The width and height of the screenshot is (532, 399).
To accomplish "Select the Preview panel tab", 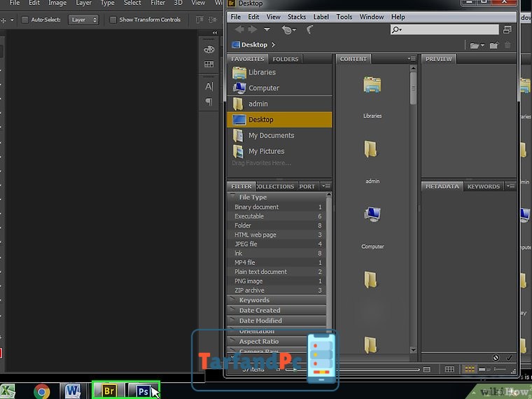I will click(x=439, y=59).
